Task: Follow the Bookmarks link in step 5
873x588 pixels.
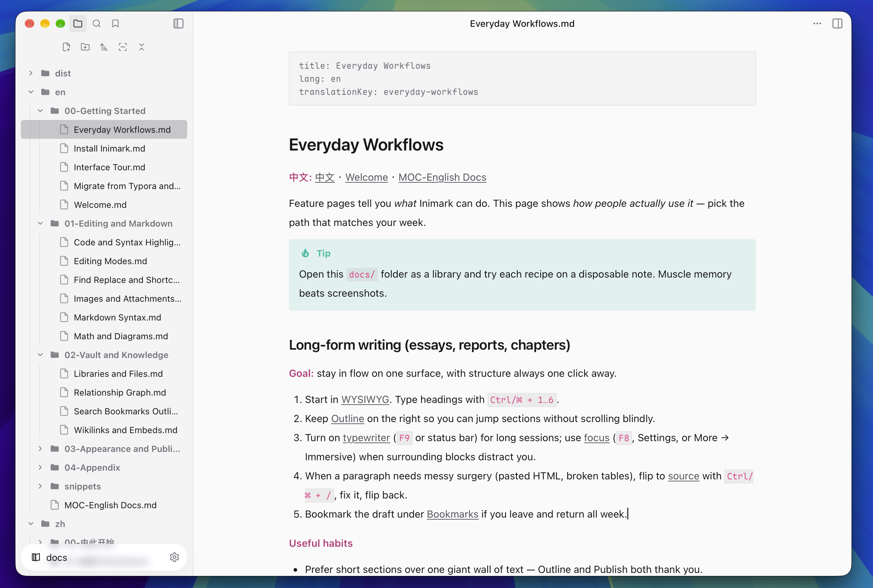Action: tap(452, 514)
